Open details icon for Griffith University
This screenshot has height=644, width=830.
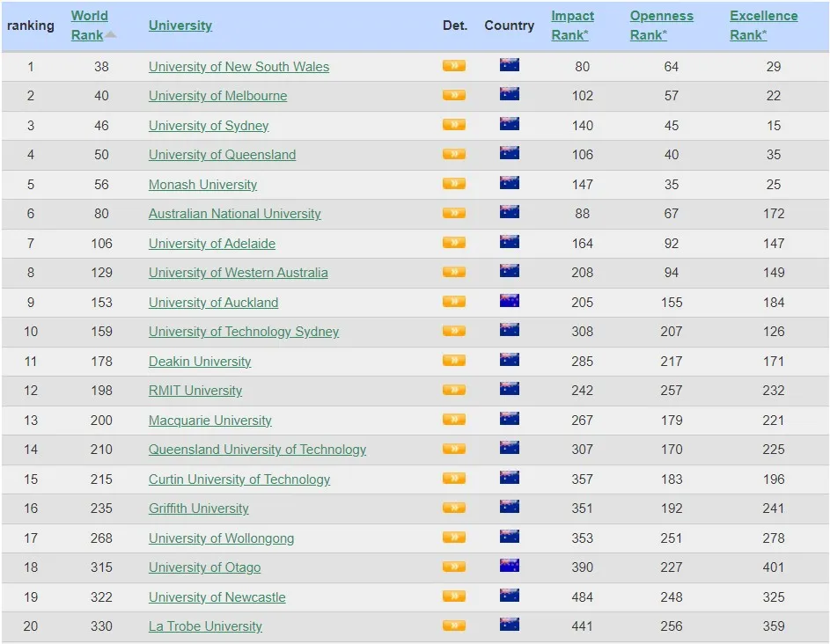pyautogui.click(x=454, y=508)
